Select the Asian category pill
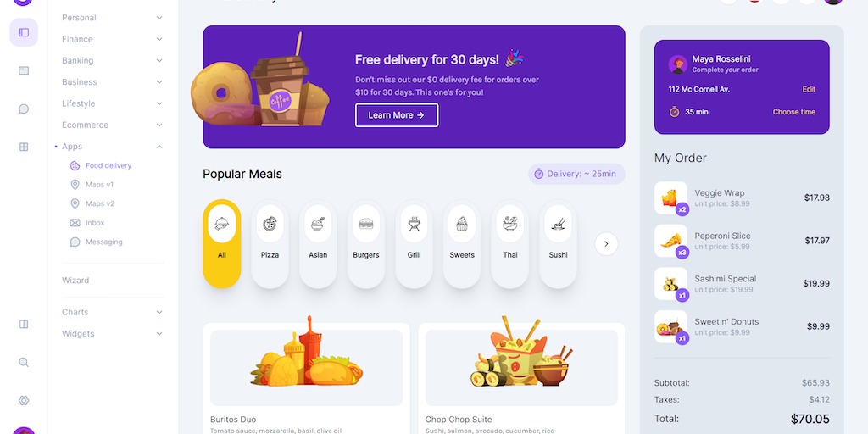This screenshot has height=434, width=868. point(318,243)
